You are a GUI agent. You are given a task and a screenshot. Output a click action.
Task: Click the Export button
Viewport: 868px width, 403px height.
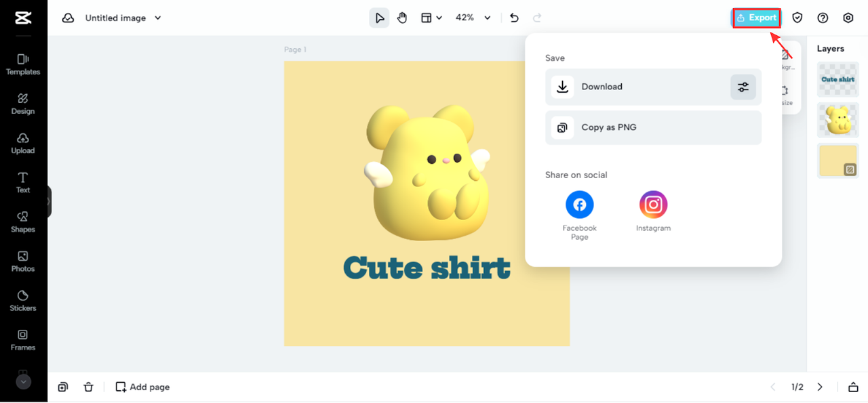click(x=757, y=18)
